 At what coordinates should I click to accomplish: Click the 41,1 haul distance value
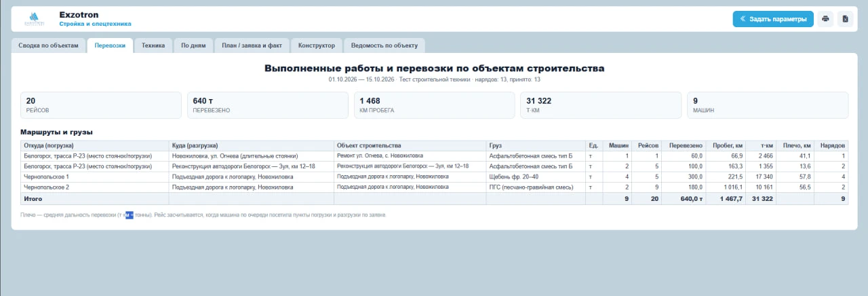click(795, 156)
